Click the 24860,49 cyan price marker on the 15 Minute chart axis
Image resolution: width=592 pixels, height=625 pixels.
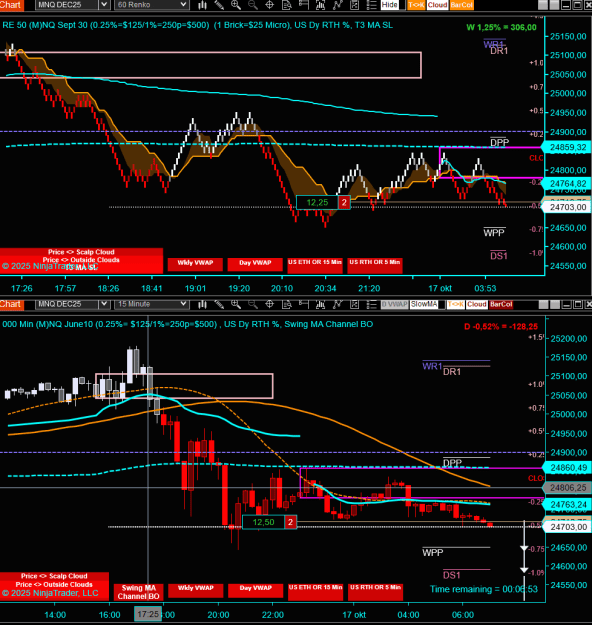pyautogui.click(x=568, y=468)
